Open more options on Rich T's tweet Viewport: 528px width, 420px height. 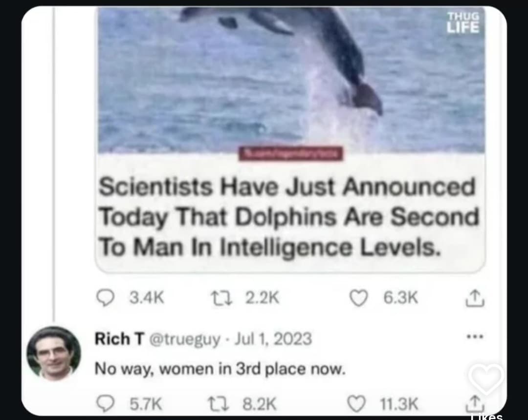475,336
